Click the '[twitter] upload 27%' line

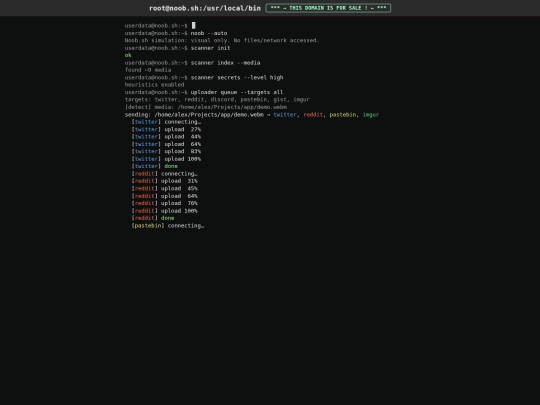[166, 129]
